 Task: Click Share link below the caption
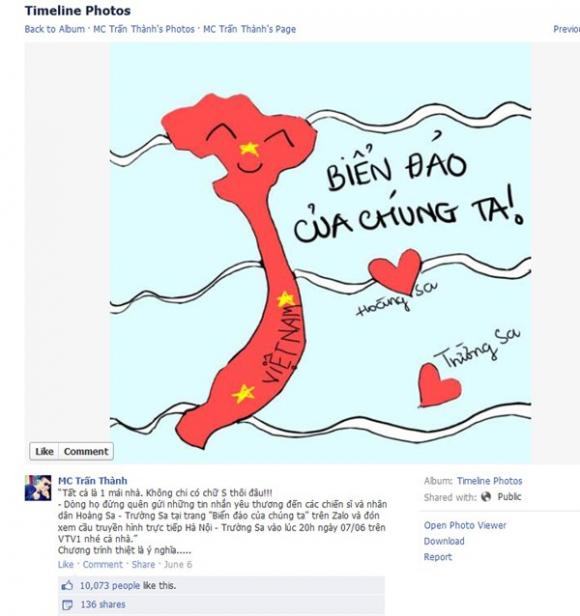(143, 565)
